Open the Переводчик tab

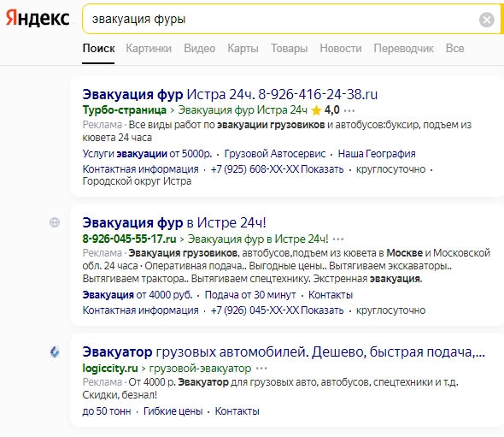pos(404,48)
